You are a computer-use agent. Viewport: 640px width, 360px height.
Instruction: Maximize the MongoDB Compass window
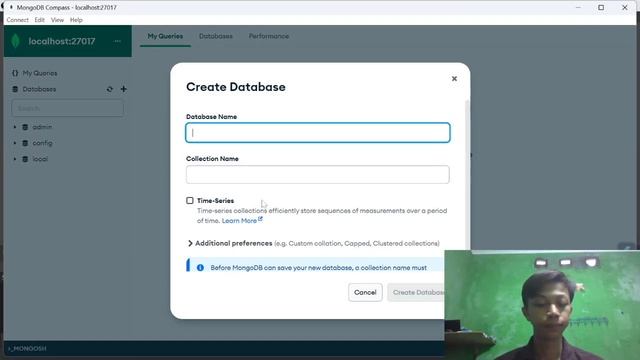coord(601,7)
